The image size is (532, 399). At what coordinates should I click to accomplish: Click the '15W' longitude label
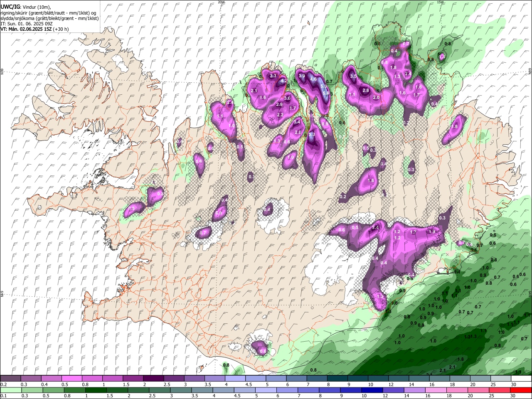(440, 2)
